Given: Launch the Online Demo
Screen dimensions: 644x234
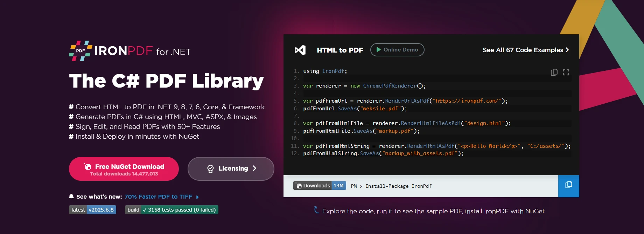Looking at the screenshot, I should (x=397, y=50).
